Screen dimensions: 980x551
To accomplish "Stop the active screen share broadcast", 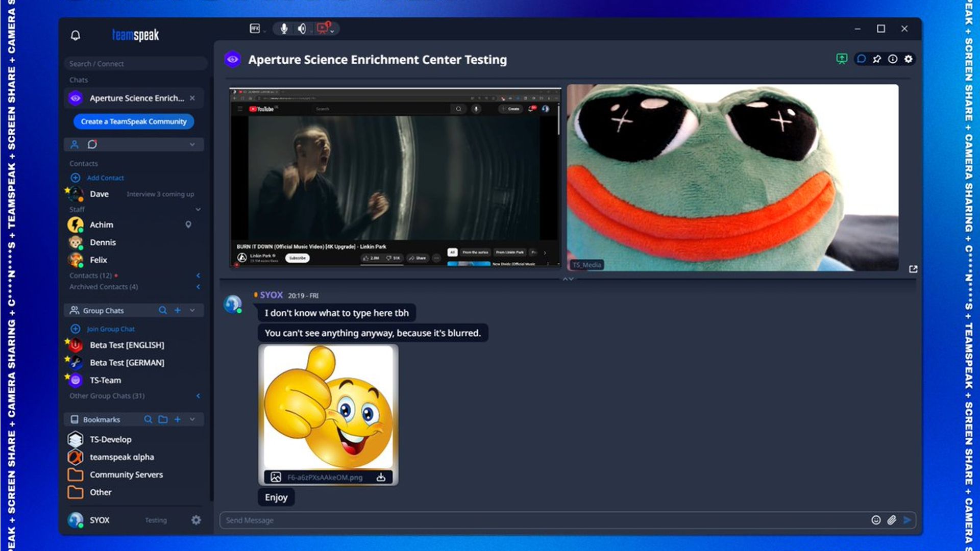I will [x=322, y=29].
